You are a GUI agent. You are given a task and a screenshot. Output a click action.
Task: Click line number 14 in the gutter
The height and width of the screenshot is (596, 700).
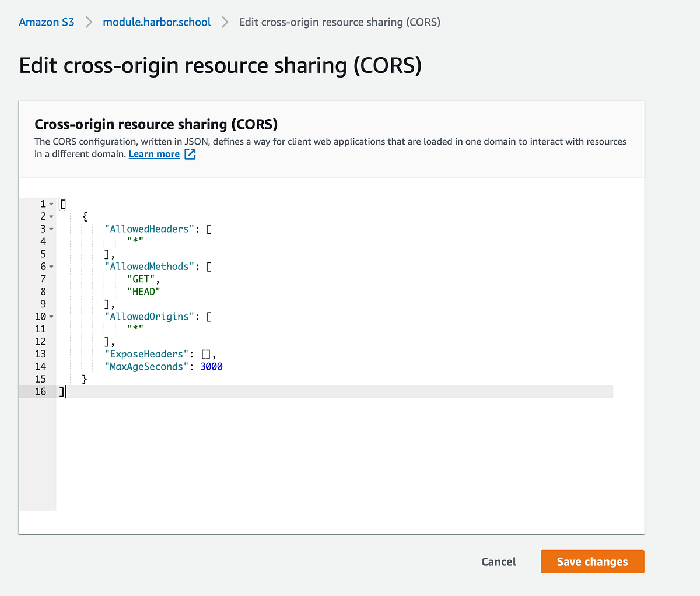(x=41, y=366)
